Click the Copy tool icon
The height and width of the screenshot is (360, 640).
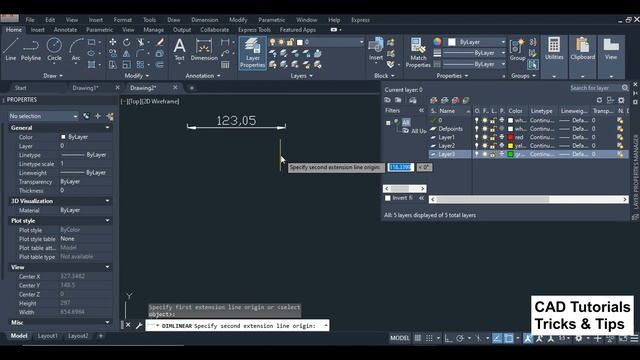[112, 53]
